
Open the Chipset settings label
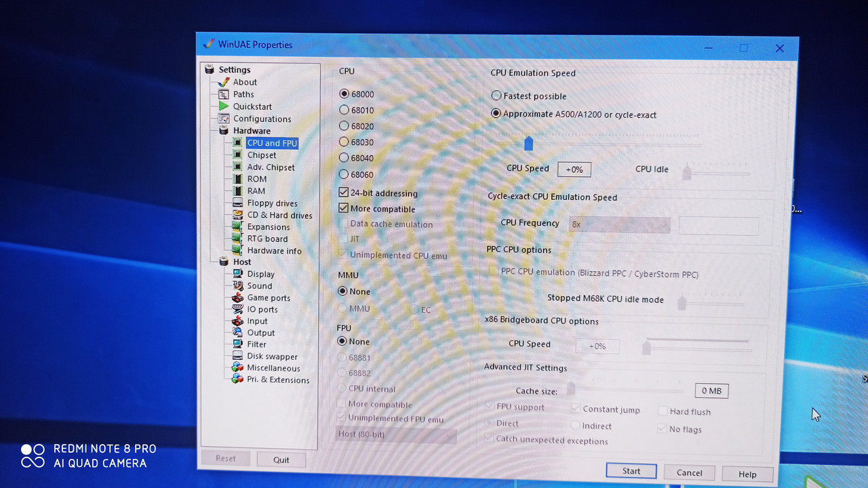pyautogui.click(x=262, y=155)
